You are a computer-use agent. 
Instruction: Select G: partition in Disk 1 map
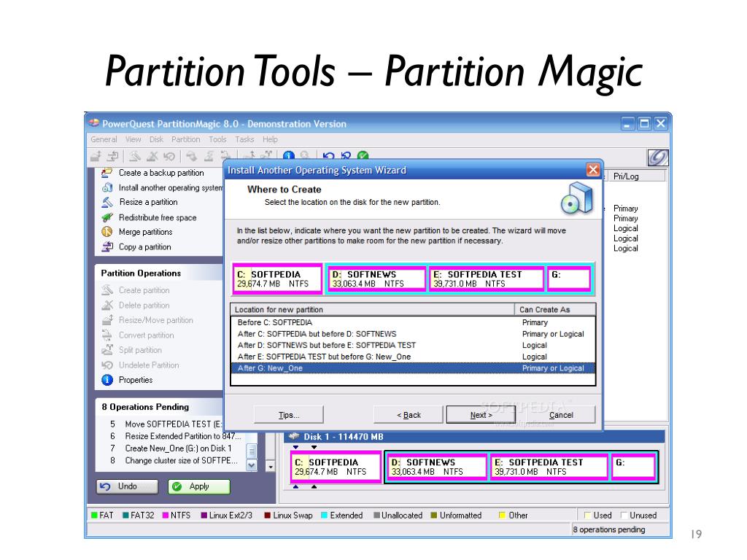pos(634,466)
